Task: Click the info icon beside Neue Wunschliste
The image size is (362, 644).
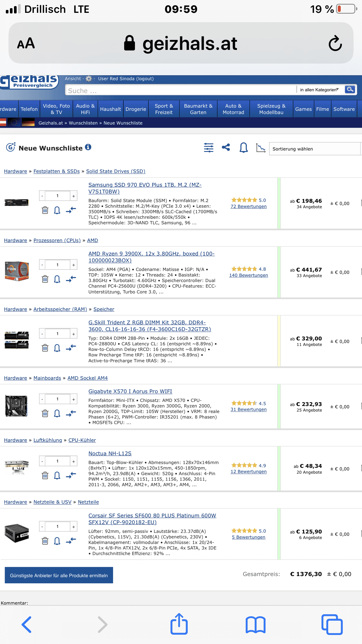Action: [x=88, y=147]
